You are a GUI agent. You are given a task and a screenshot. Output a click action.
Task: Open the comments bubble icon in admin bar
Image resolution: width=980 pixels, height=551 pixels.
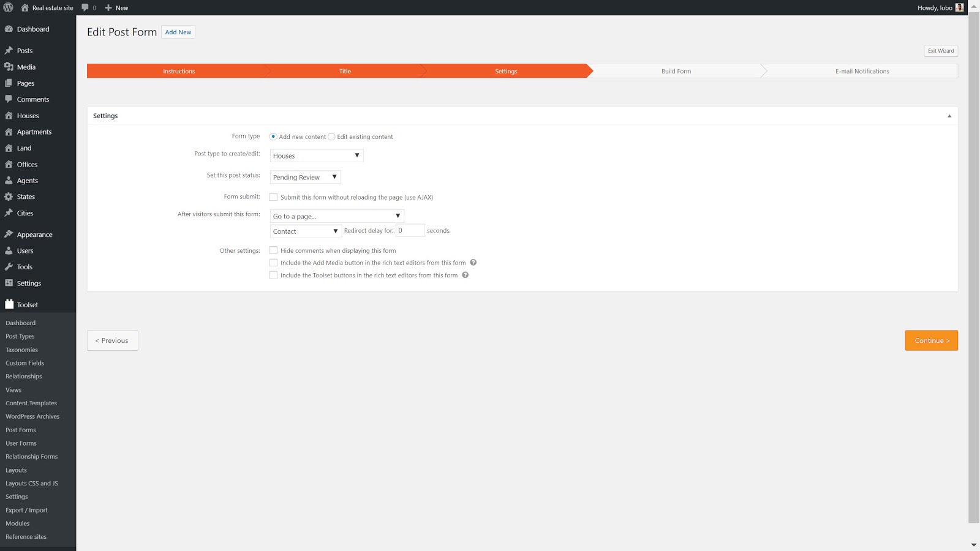[85, 7]
